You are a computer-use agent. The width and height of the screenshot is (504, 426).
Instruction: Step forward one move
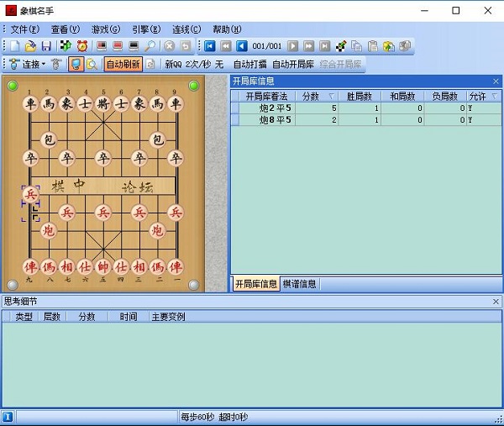[x=292, y=46]
